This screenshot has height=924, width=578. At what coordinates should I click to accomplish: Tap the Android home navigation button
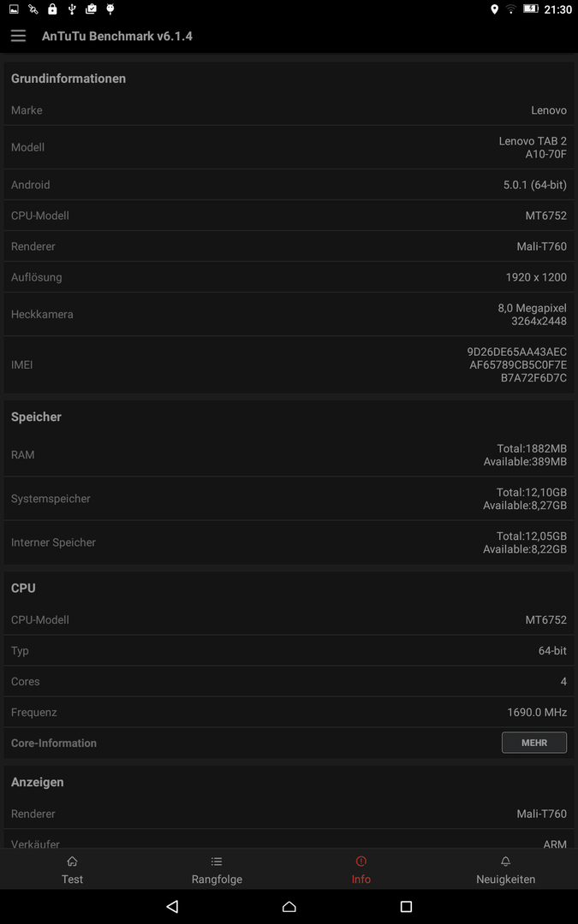(x=289, y=906)
